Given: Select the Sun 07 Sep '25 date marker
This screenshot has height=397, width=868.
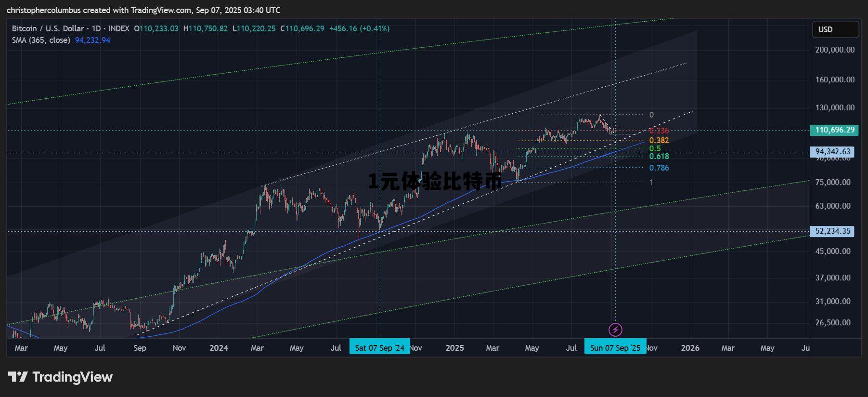Looking at the screenshot, I should [615, 348].
